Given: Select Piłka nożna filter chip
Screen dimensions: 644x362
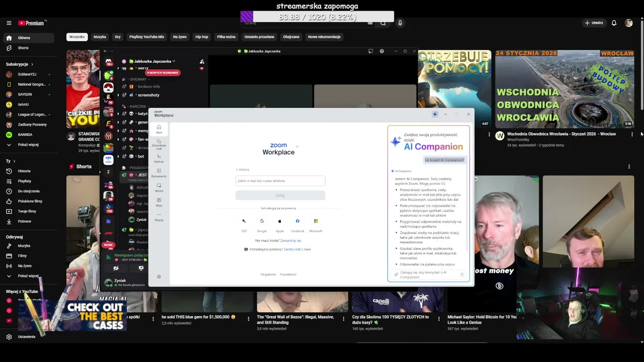Looking at the screenshot, I should coord(226,37).
